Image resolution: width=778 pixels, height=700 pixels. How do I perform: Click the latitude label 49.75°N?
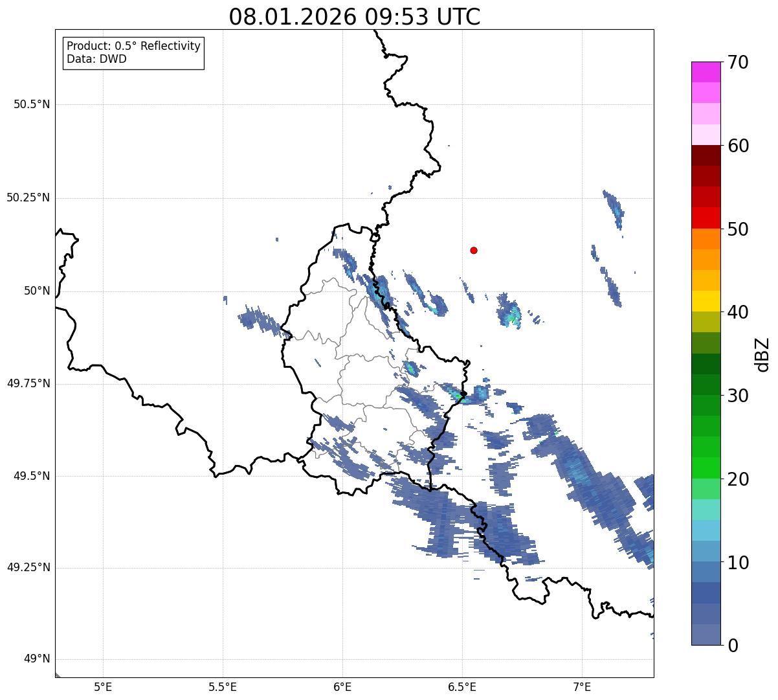28,383
